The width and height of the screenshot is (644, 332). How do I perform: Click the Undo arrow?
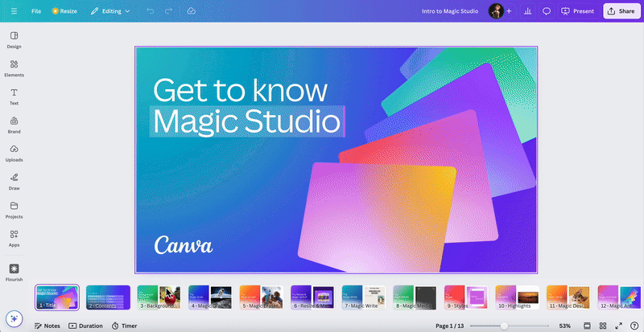point(151,11)
